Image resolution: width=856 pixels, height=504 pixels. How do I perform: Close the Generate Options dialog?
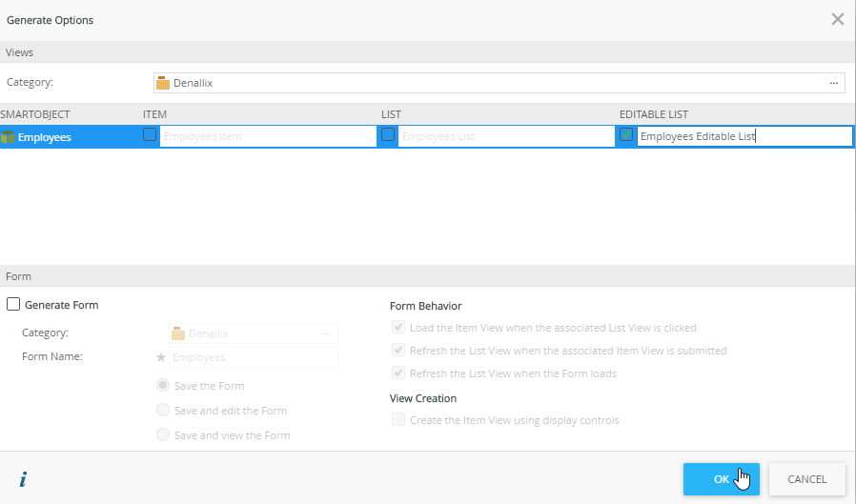click(x=837, y=19)
